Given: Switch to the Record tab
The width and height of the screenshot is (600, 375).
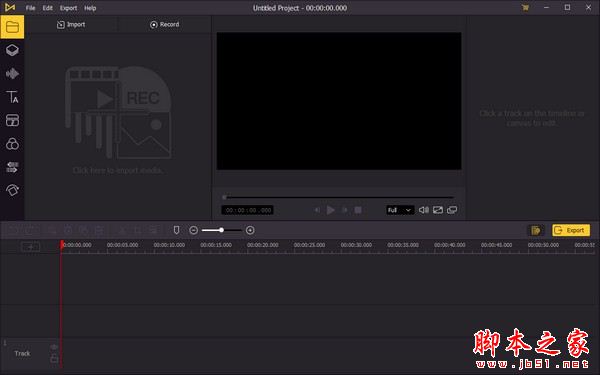Looking at the screenshot, I should pos(165,24).
